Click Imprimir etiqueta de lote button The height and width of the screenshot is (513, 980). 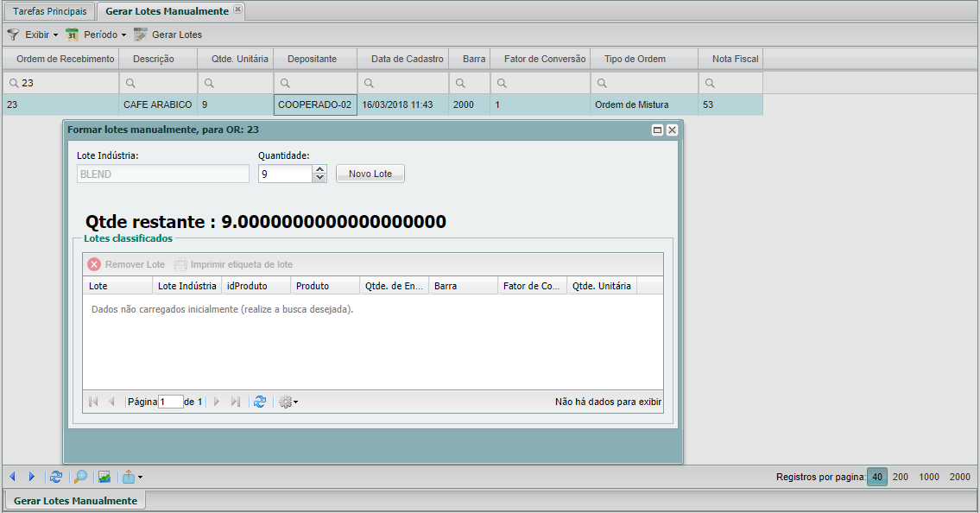point(233,264)
